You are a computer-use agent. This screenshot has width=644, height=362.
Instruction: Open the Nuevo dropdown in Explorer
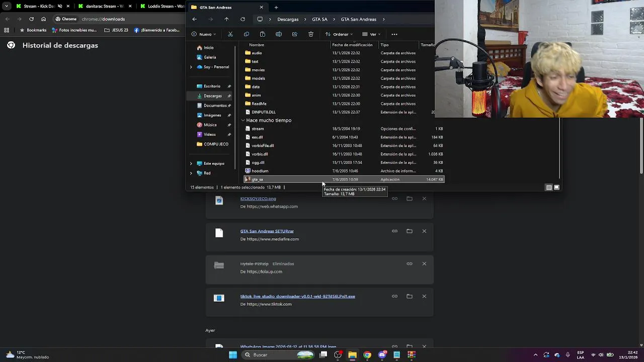pos(204,34)
